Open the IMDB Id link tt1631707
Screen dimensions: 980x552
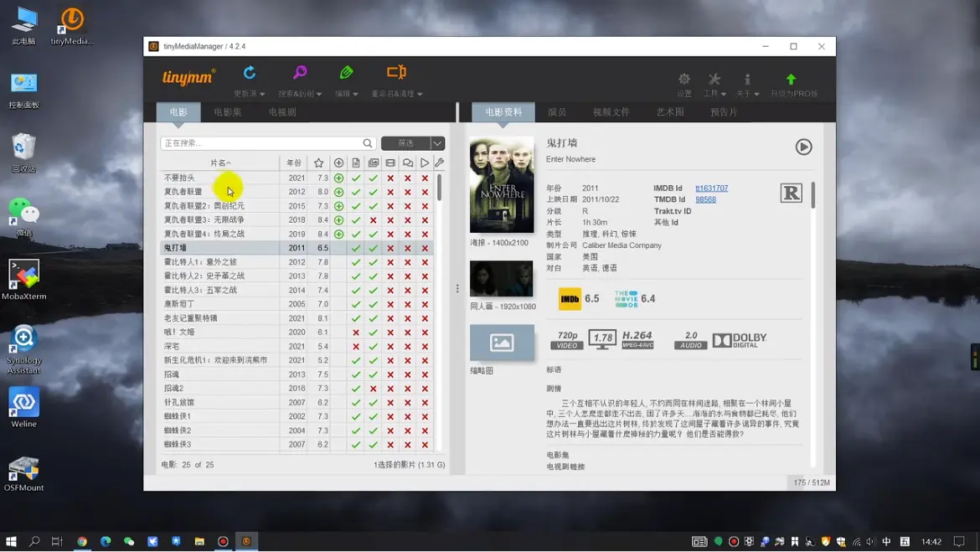point(711,188)
